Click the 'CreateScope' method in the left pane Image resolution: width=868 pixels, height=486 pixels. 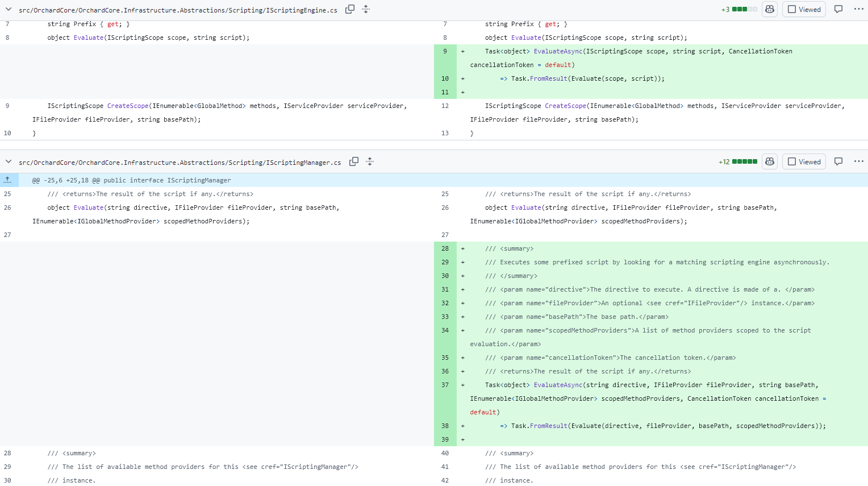pos(128,106)
